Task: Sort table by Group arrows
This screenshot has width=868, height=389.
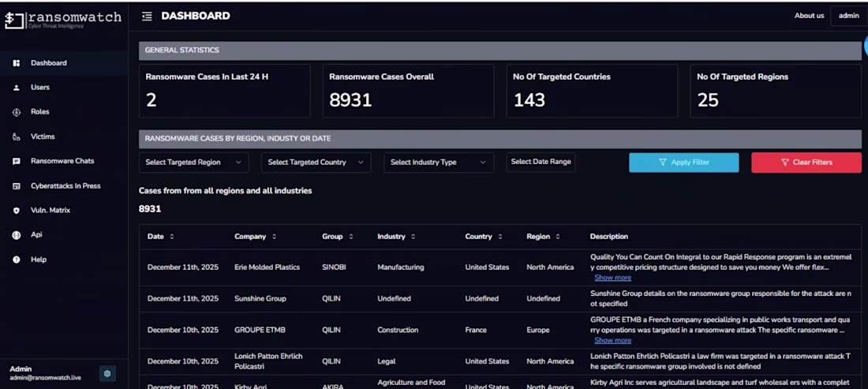Action: click(351, 236)
